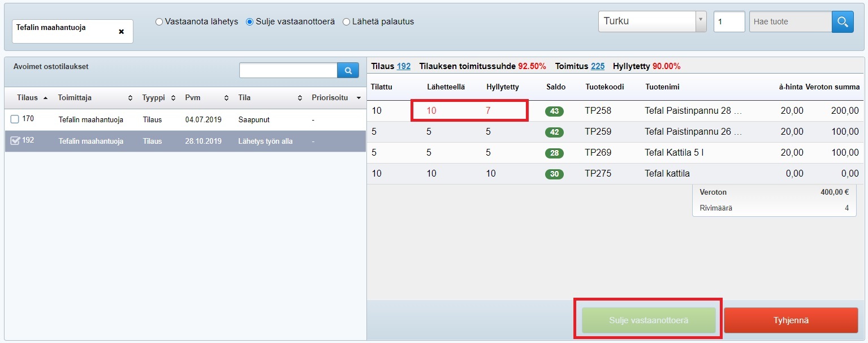The image size is (868, 343).
Task: Expand the Priorisoitu column dropdown arrow
Action: click(359, 98)
